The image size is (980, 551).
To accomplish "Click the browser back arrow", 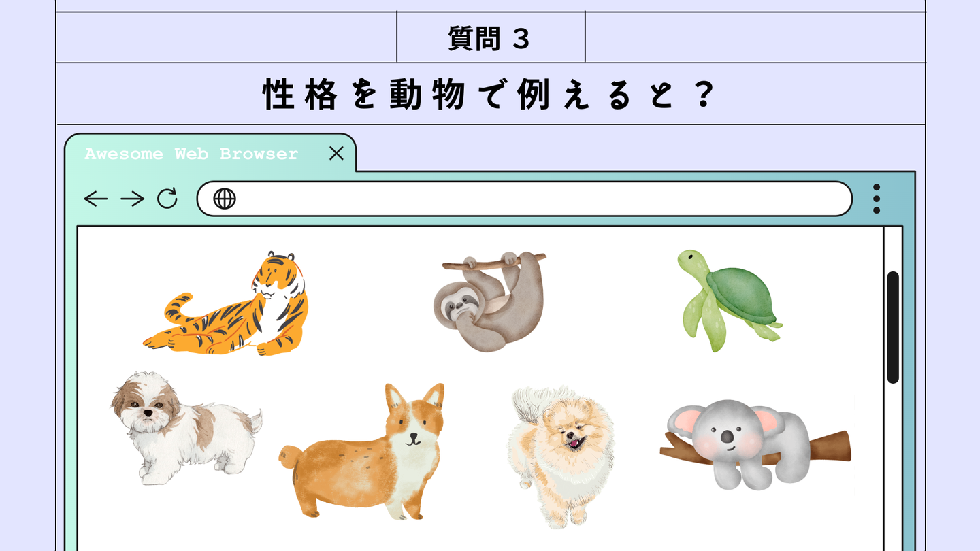I will (x=96, y=199).
